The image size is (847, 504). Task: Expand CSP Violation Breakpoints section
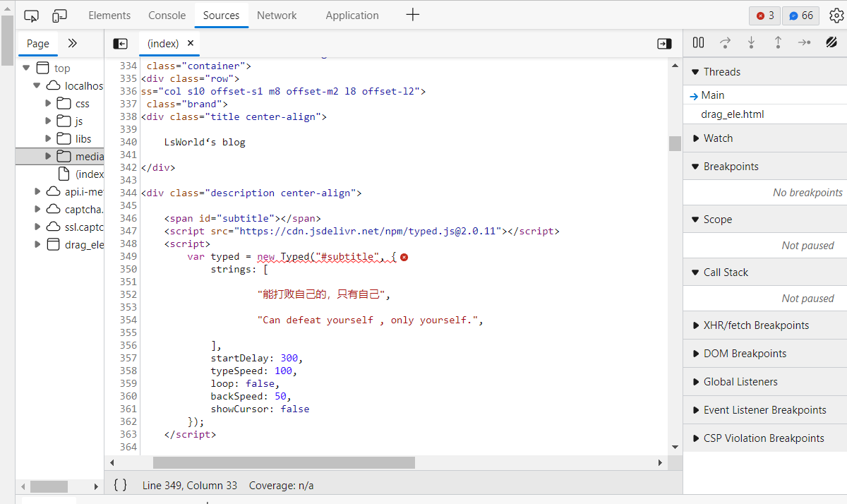[765, 438]
